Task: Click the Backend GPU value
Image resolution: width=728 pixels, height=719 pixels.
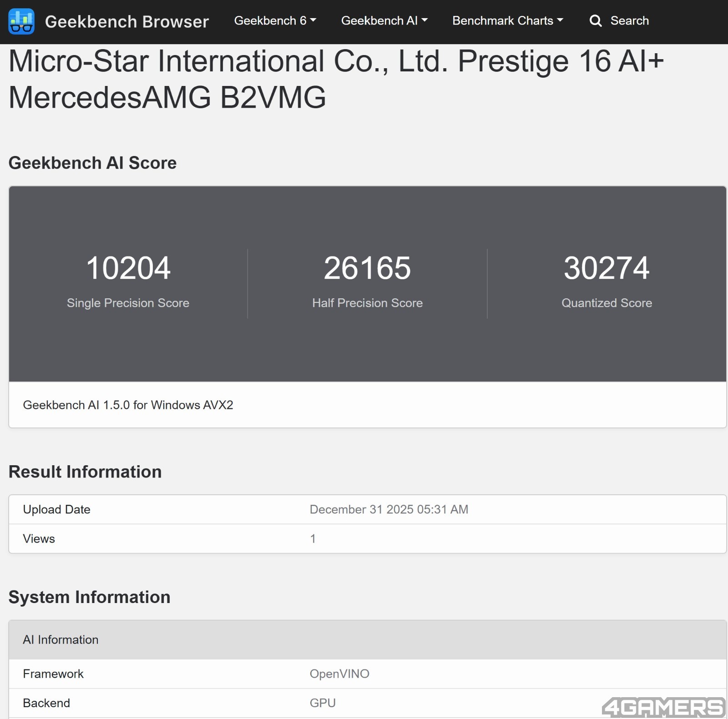Action: click(323, 703)
